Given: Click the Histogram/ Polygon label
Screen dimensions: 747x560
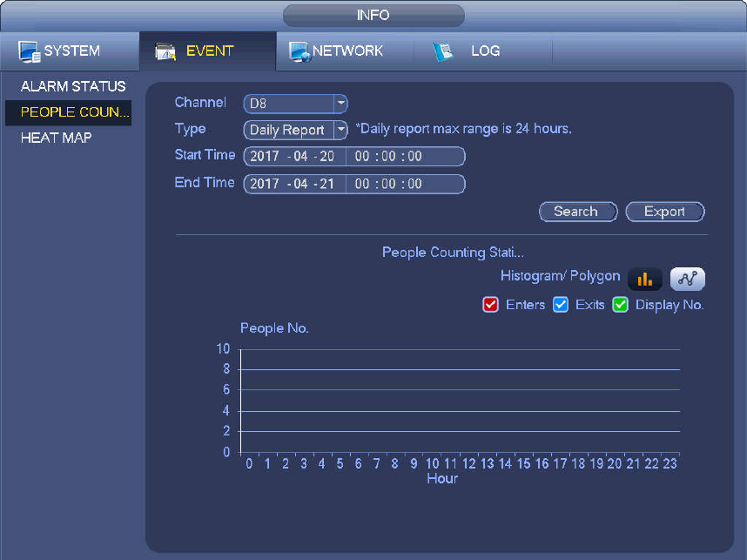Looking at the screenshot, I should [x=561, y=276].
